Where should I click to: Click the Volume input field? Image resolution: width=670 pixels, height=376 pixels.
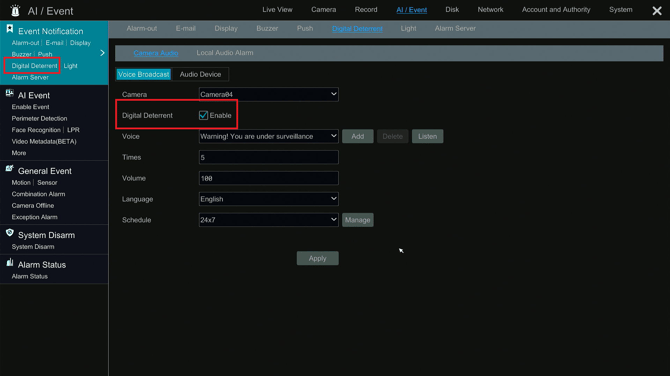coord(268,178)
